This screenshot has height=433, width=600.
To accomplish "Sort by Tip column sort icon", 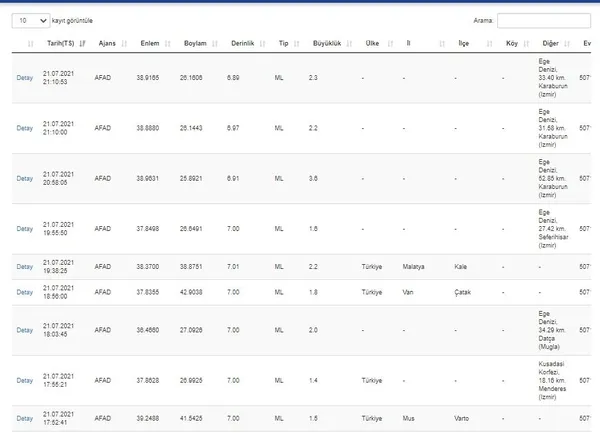I will pyautogui.click(x=297, y=44).
